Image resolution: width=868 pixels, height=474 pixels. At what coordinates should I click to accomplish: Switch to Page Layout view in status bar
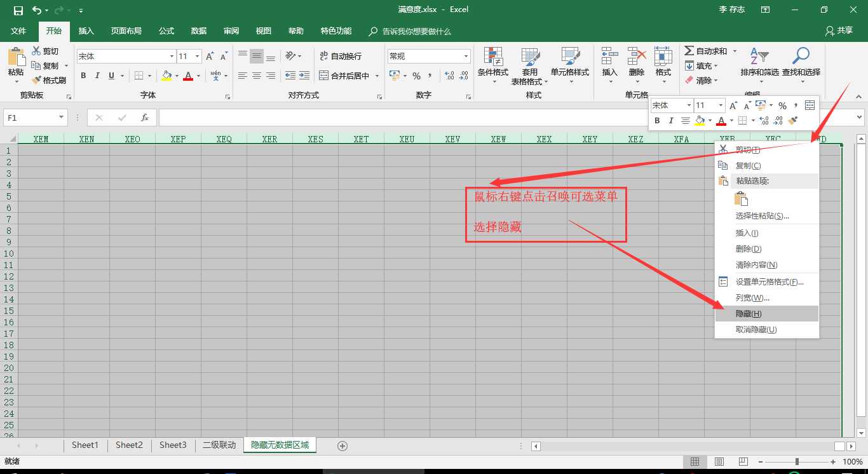coord(719,462)
